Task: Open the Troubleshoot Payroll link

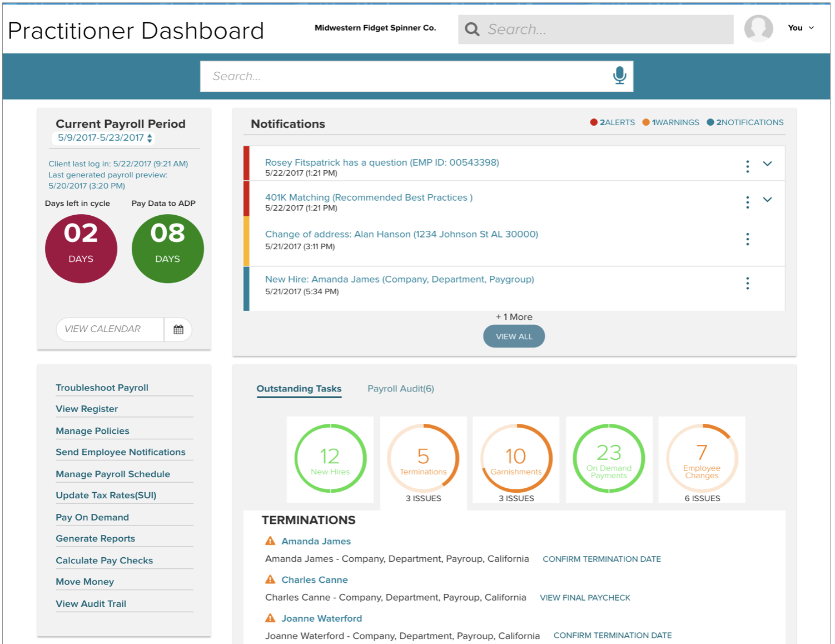Action: (x=102, y=388)
